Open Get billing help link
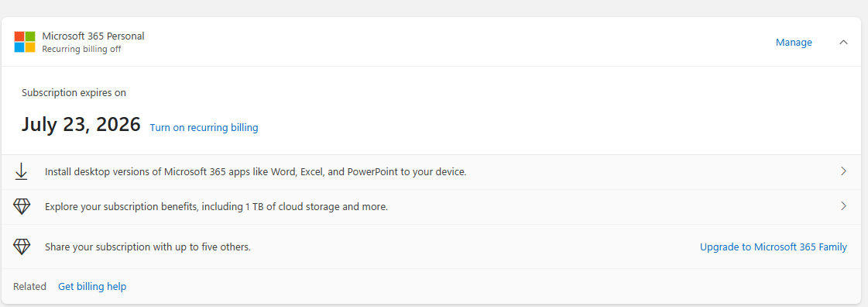 tap(92, 287)
